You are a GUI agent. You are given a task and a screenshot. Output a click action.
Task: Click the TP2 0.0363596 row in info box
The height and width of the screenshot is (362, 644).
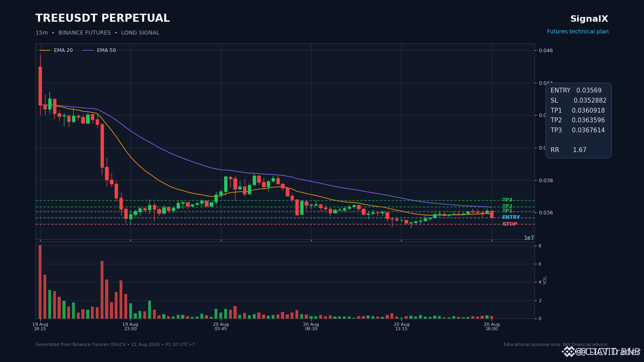pyautogui.click(x=578, y=120)
